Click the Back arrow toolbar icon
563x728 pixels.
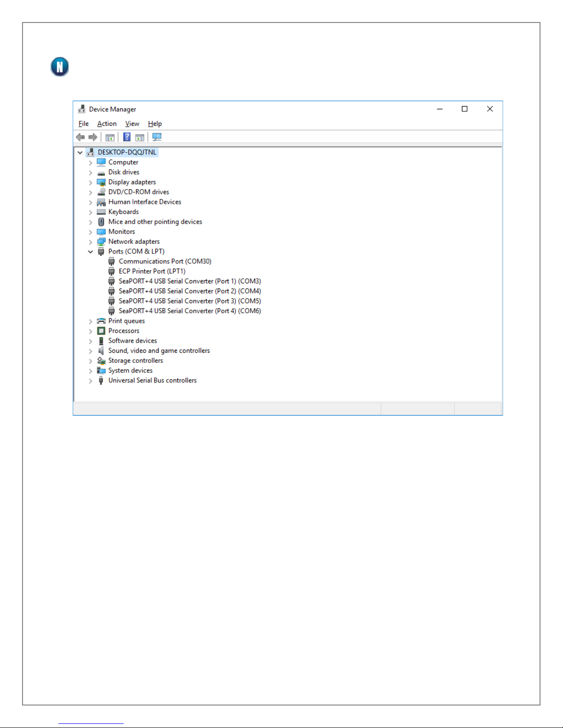pyautogui.click(x=80, y=137)
